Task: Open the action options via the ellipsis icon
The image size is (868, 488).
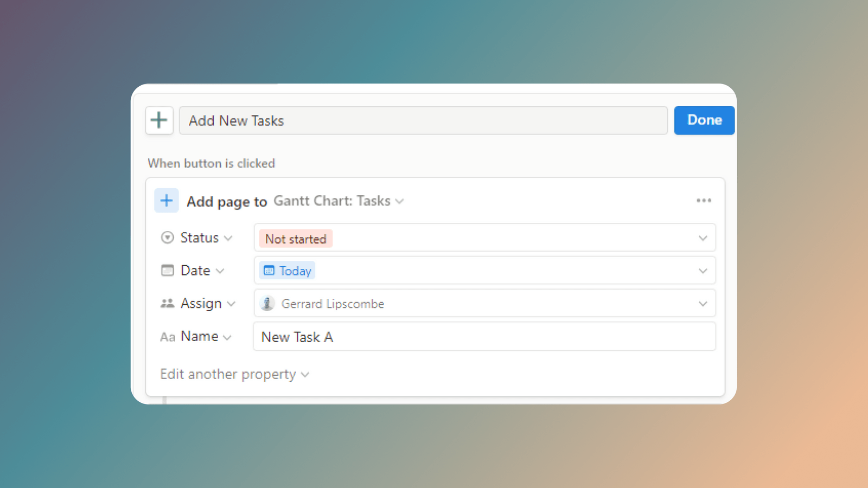Action: [704, 200]
